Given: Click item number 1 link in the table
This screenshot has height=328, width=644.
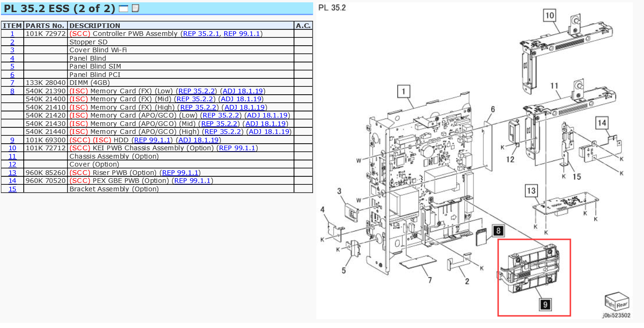Looking at the screenshot, I should click(12, 34).
